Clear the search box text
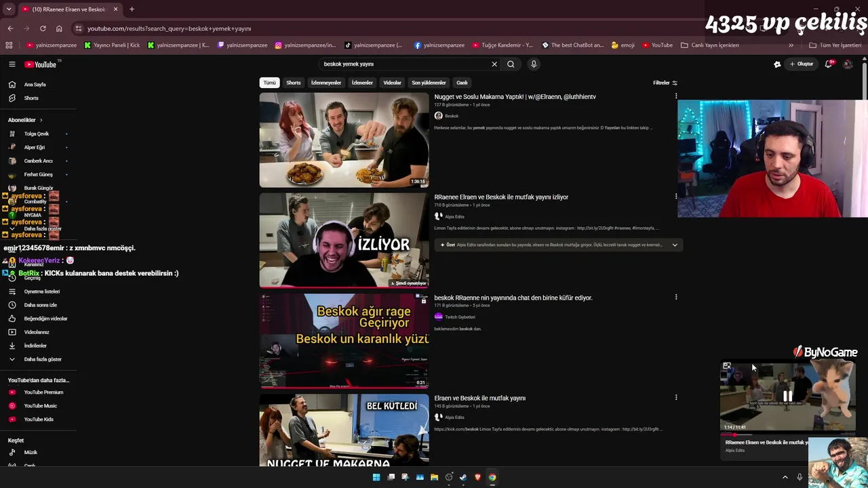Screen dimensions: 868x488 click(x=494, y=64)
